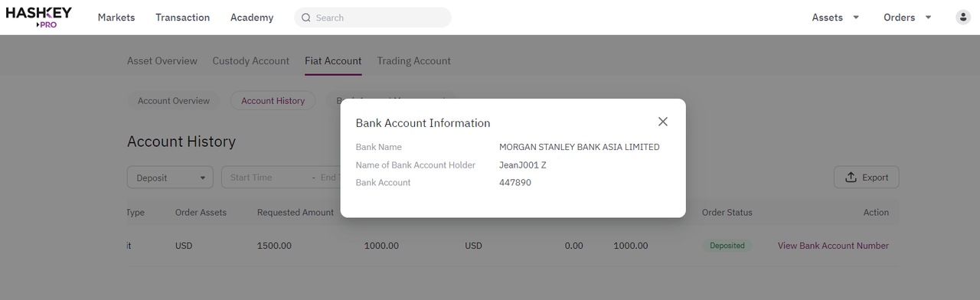Screen dimensions: 980x300
Task: Close the Bank Account Information dialog
Action: point(663,122)
